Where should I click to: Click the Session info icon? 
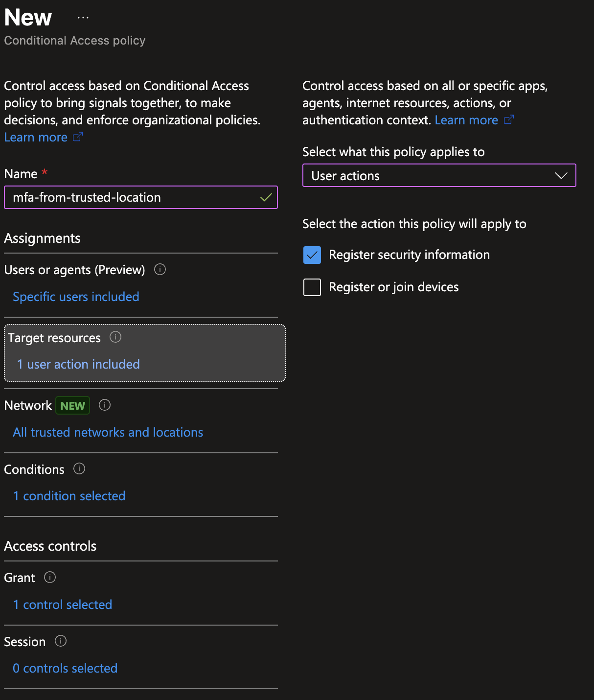click(61, 641)
